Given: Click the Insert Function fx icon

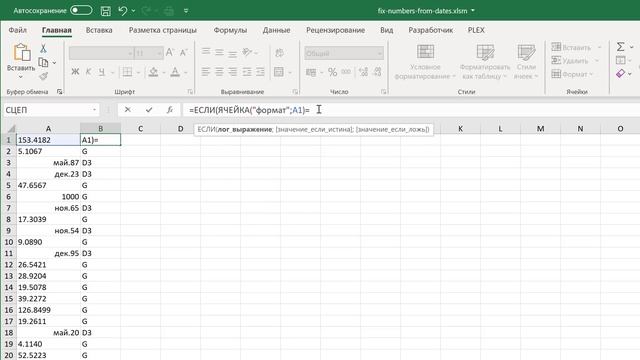Looking at the screenshot, I should pos(170,110).
